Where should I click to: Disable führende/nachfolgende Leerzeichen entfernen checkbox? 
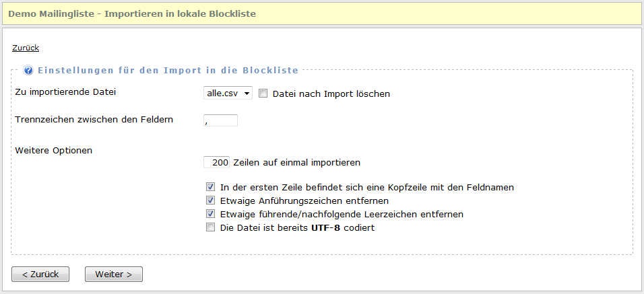click(211, 214)
